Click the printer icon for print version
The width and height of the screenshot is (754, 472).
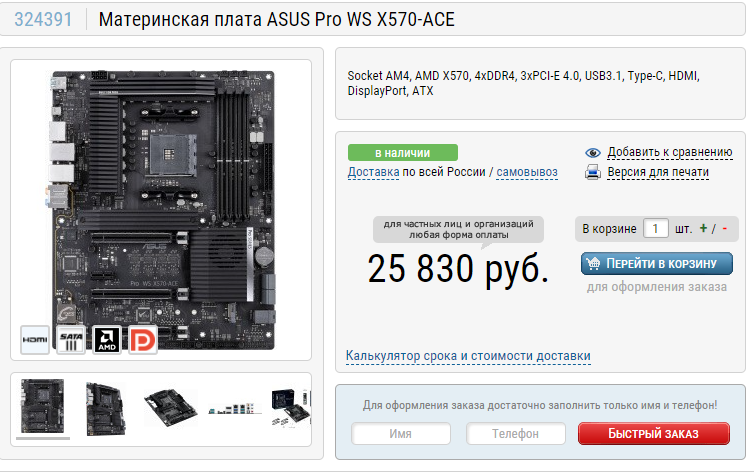coord(592,172)
